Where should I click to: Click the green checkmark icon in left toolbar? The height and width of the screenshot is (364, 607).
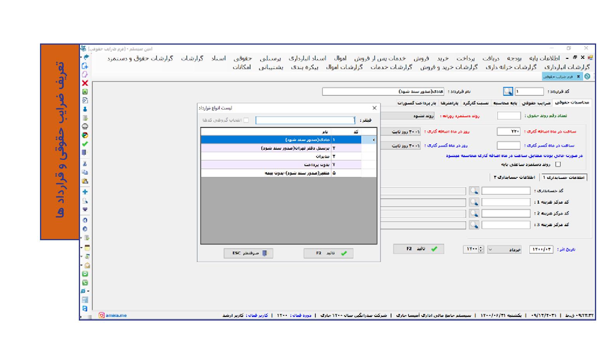(85, 144)
